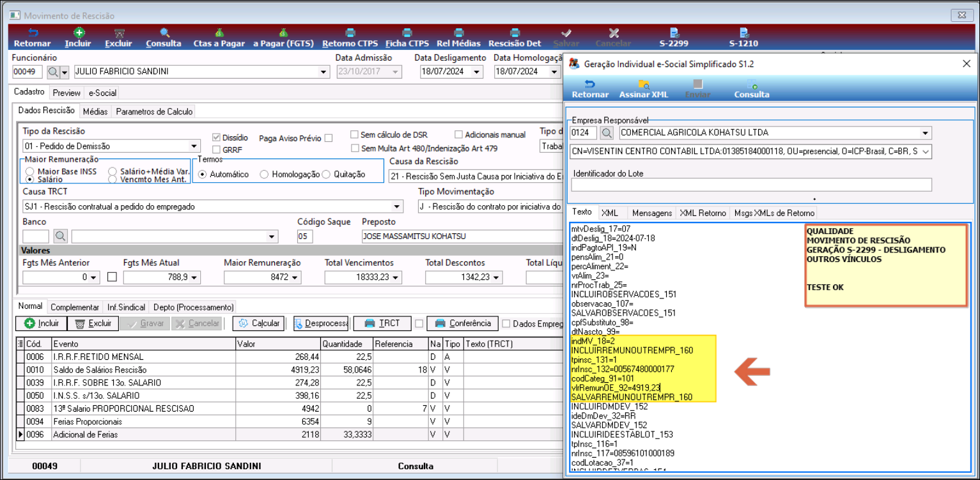Viewport: 980px width, 480px height.
Task: Open the Mensagens tab
Action: pos(652,213)
